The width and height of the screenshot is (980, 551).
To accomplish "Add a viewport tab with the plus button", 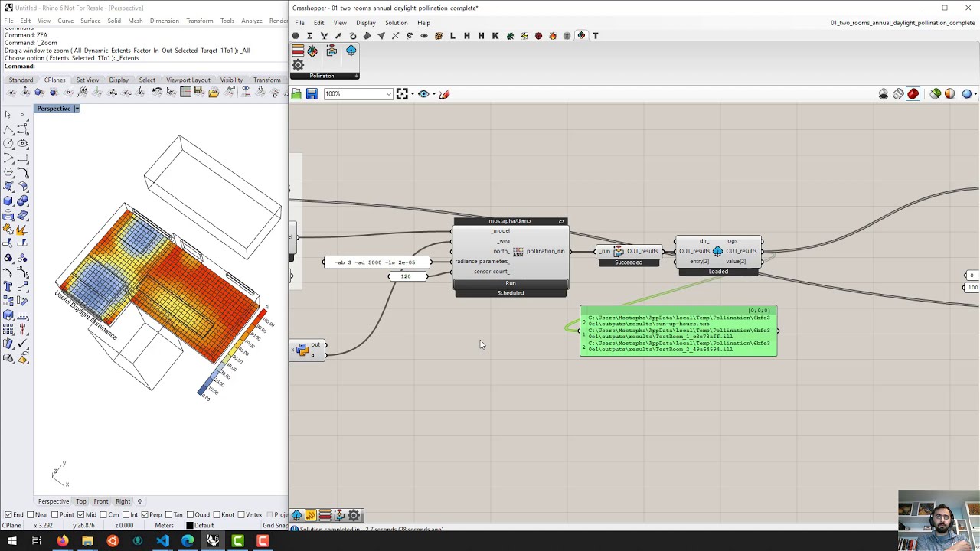I will 140,502.
